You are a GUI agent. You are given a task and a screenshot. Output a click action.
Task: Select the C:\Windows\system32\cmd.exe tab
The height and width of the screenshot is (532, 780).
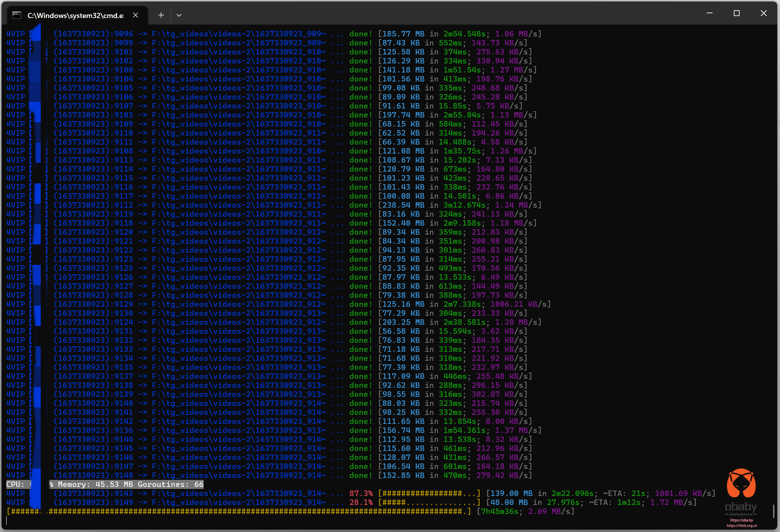pyautogui.click(x=75, y=15)
